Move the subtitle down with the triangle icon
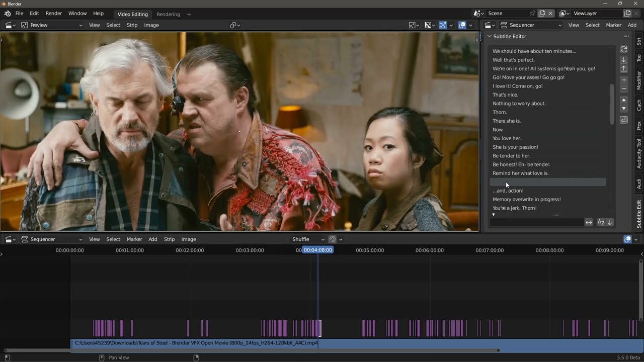This screenshot has height=362, width=644. (624, 109)
